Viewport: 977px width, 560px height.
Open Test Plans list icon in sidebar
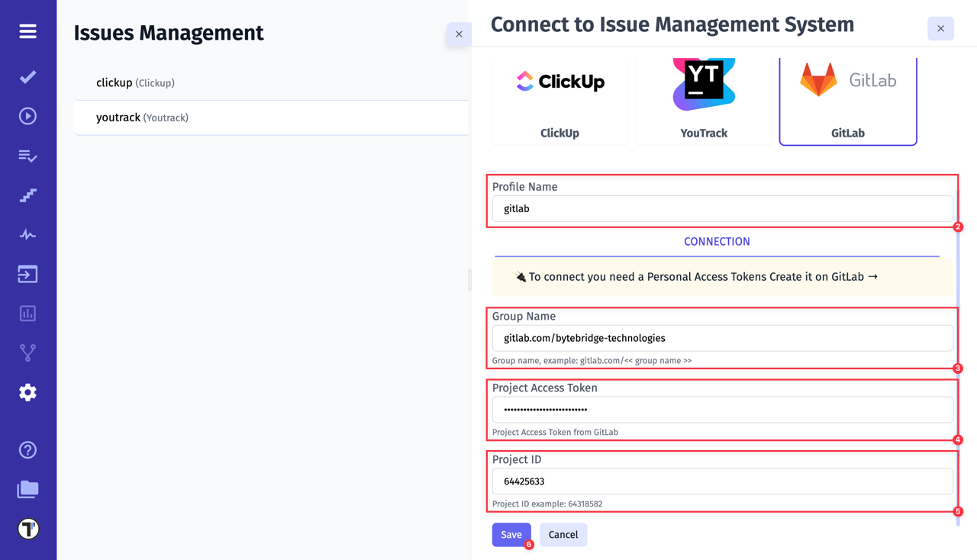27,156
